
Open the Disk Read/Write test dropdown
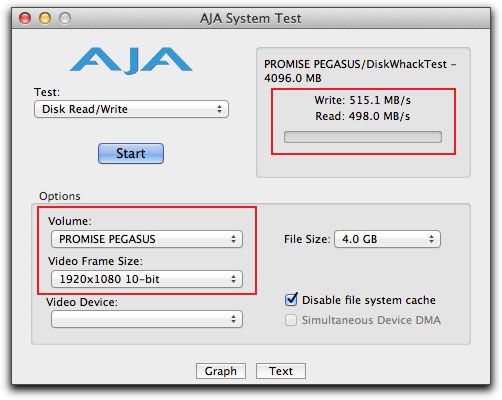[x=131, y=109]
